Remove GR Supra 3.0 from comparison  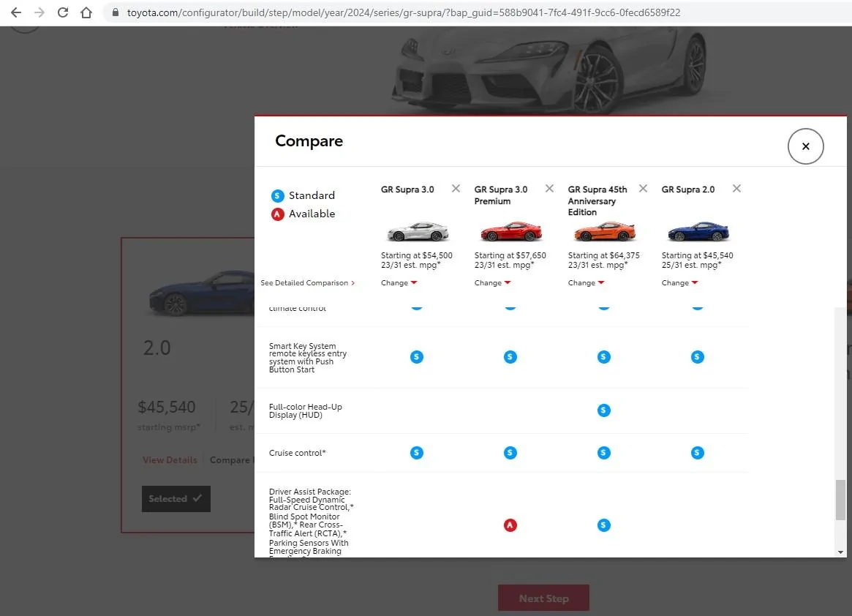coord(456,189)
